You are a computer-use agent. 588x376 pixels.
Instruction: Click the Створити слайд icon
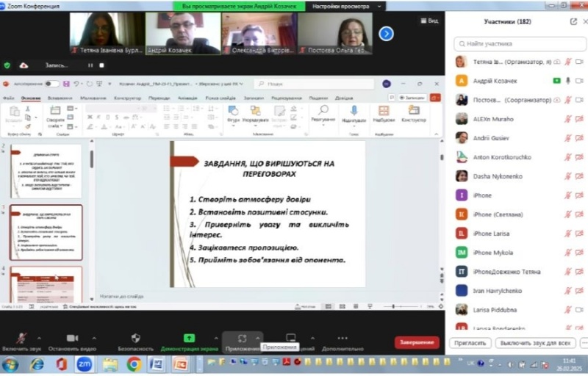pos(56,111)
